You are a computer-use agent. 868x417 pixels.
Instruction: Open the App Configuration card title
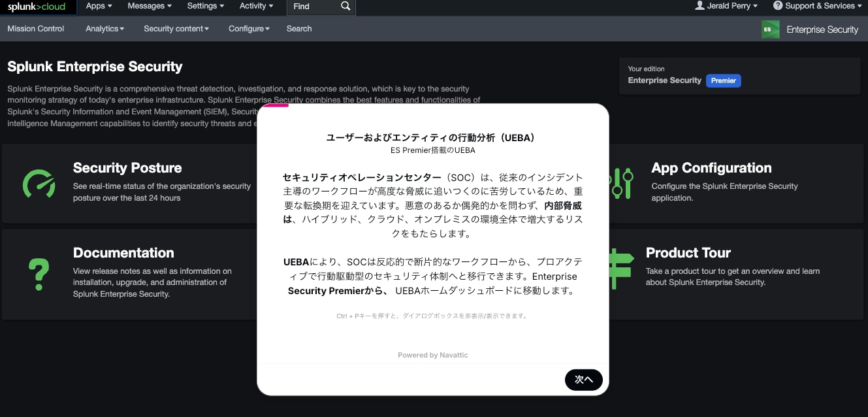pos(711,168)
